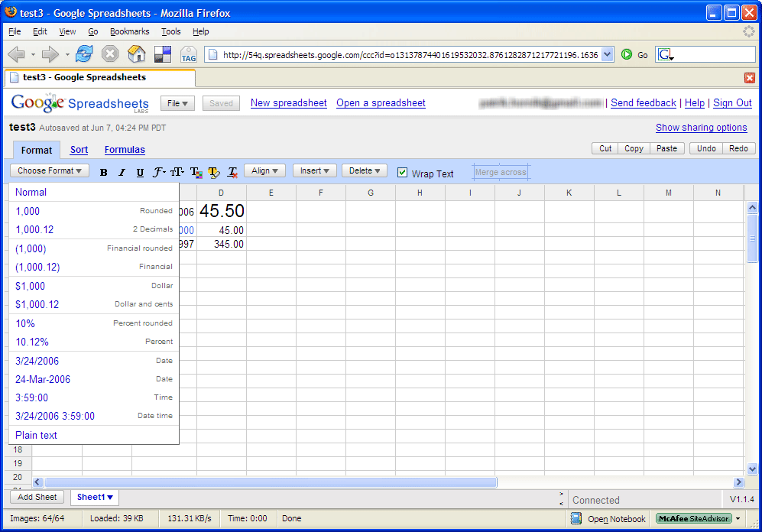
Task: Click the vertical scrollbar thumb
Action: pos(752,238)
